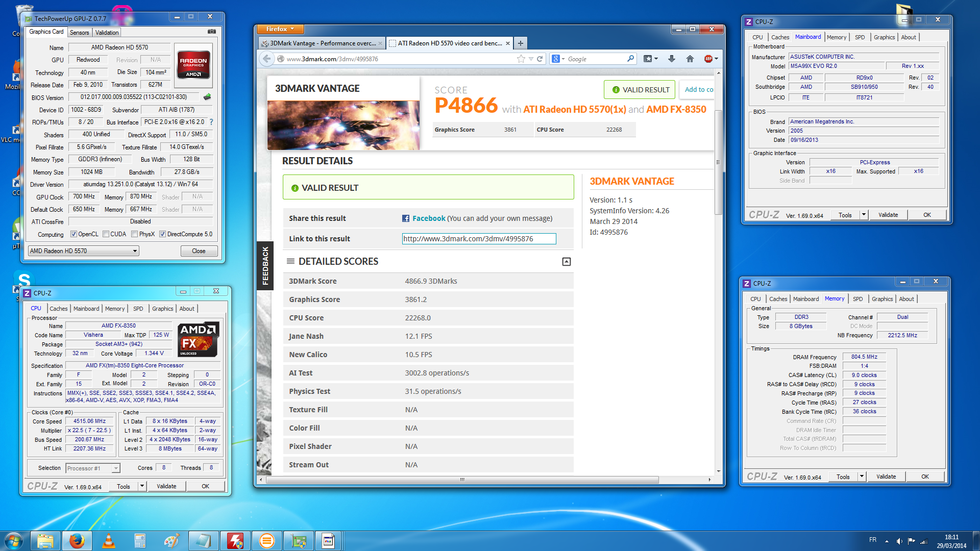The height and width of the screenshot is (551, 980).
Task: Open Paint from the taskbar
Action: (x=172, y=541)
